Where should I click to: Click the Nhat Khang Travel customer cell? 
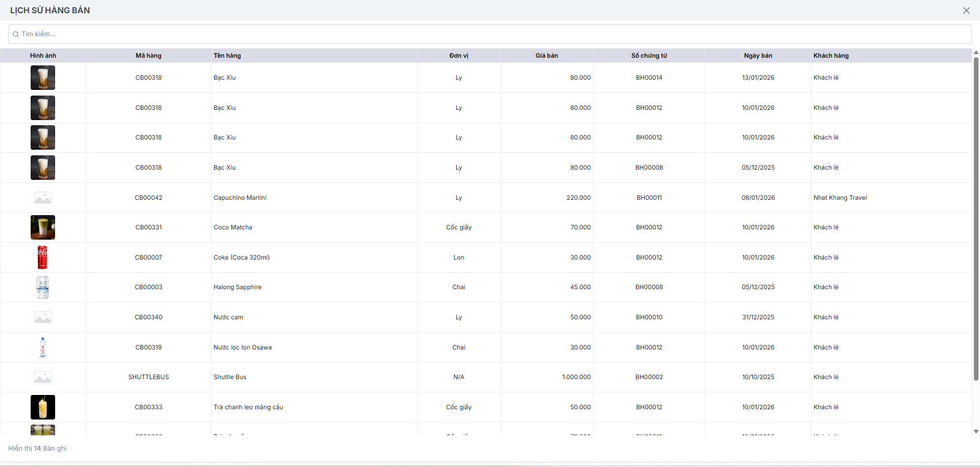840,198
